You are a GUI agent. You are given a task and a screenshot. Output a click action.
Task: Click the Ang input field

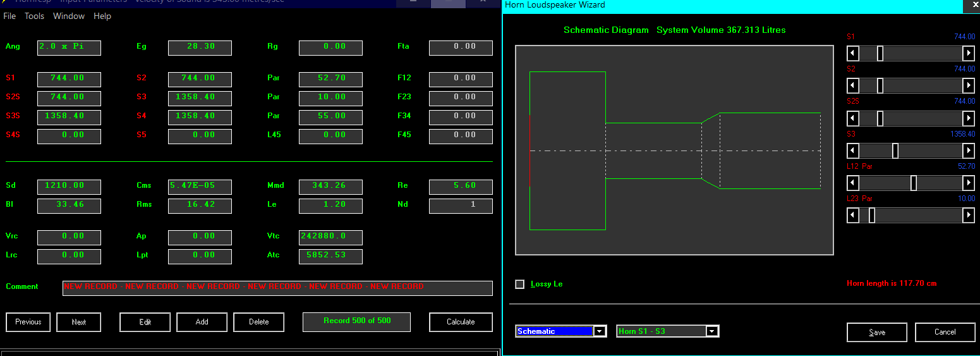point(69,47)
